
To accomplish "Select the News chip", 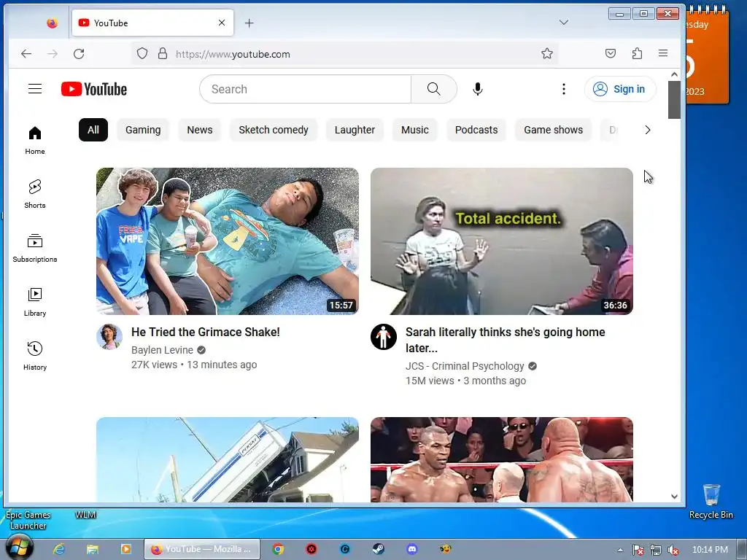I will point(200,130).
